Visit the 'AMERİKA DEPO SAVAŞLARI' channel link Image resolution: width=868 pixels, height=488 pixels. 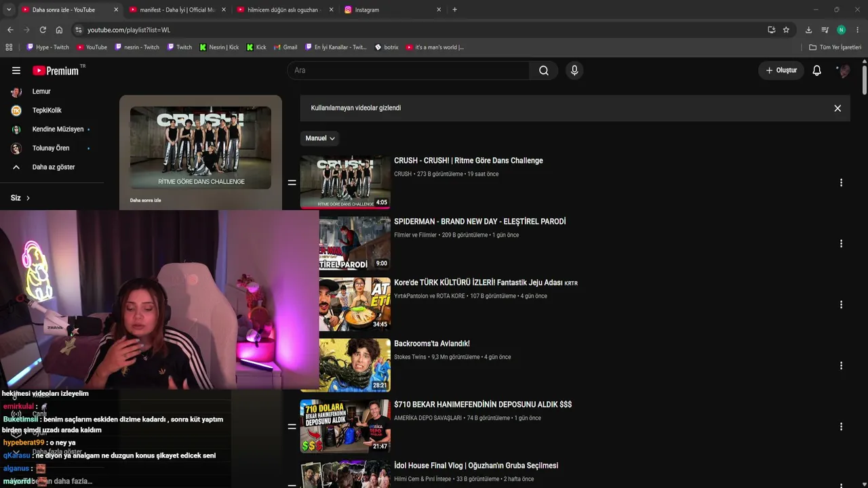[x=428, y=418]
